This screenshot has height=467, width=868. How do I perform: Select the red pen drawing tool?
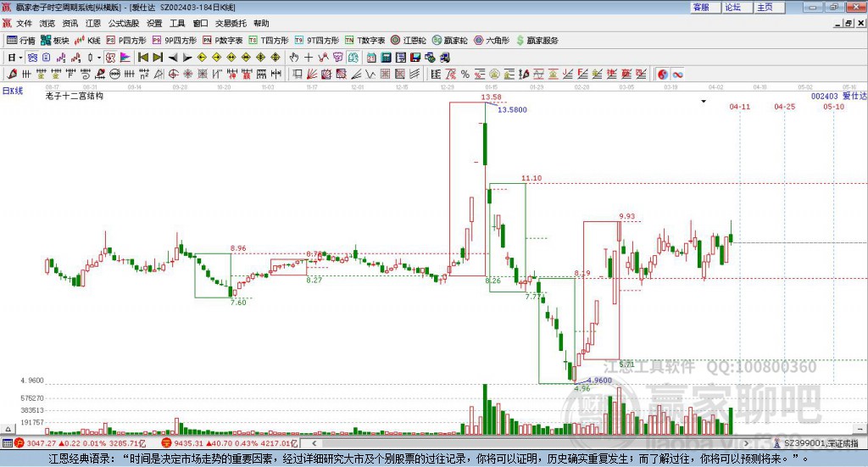[x=12, y=74]
